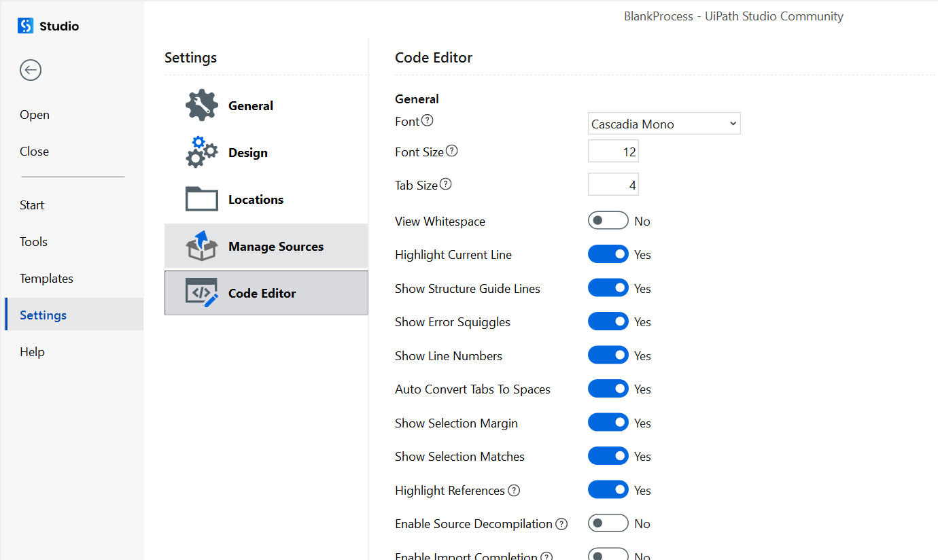Open Locations folder icon
This screenshot has width=938, height=560.
point(202,199)
